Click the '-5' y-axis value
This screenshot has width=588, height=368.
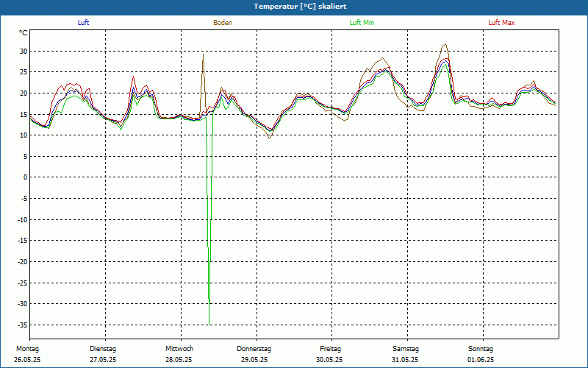(x=24, y=198)
